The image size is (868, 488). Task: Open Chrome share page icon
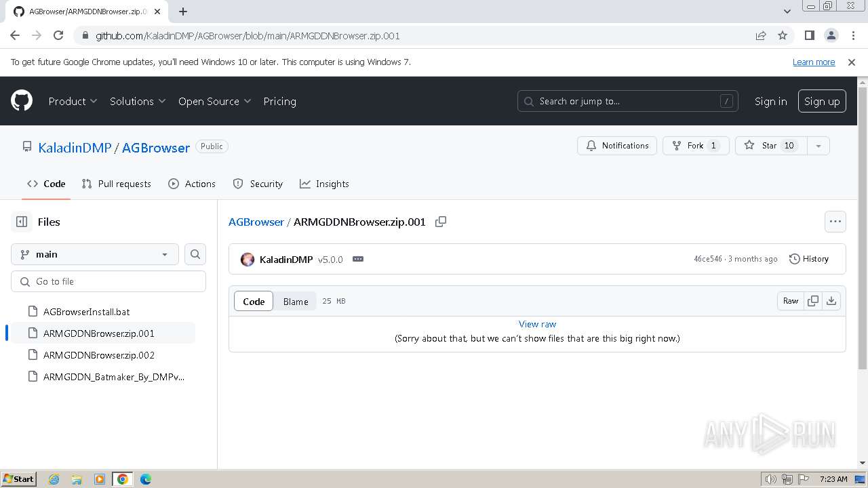[x=761, y=36]
